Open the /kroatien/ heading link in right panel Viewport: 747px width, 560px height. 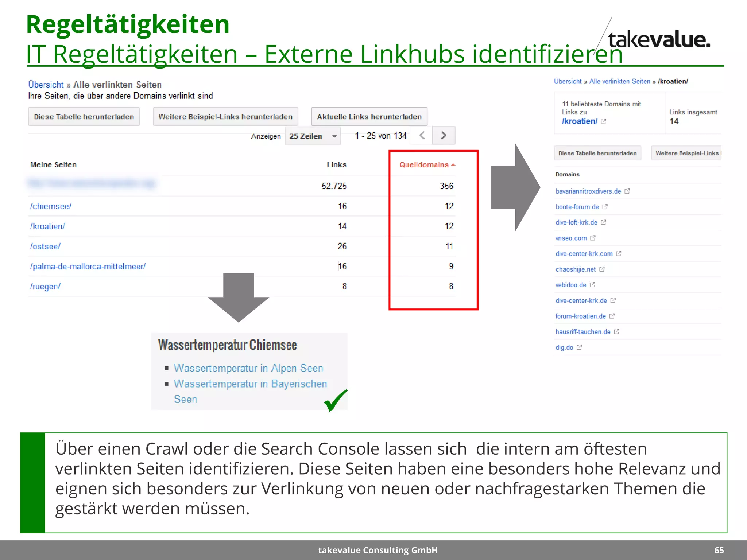(x=580, y=121)
